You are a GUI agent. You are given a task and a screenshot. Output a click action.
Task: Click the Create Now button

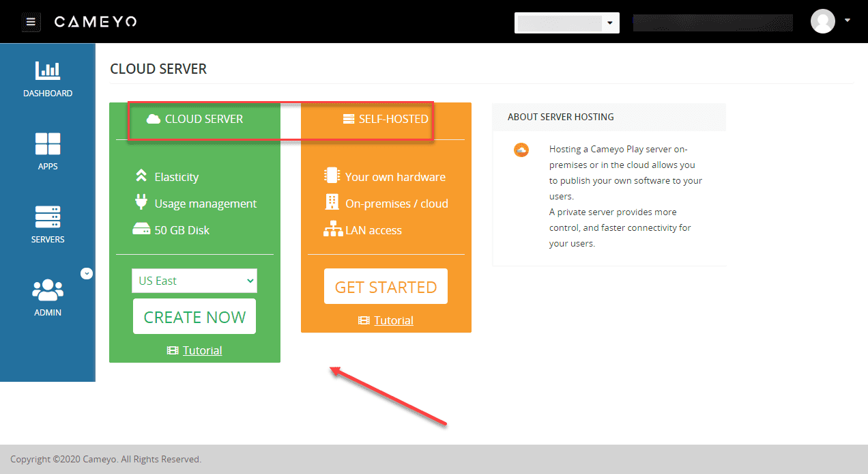[194, 316]
